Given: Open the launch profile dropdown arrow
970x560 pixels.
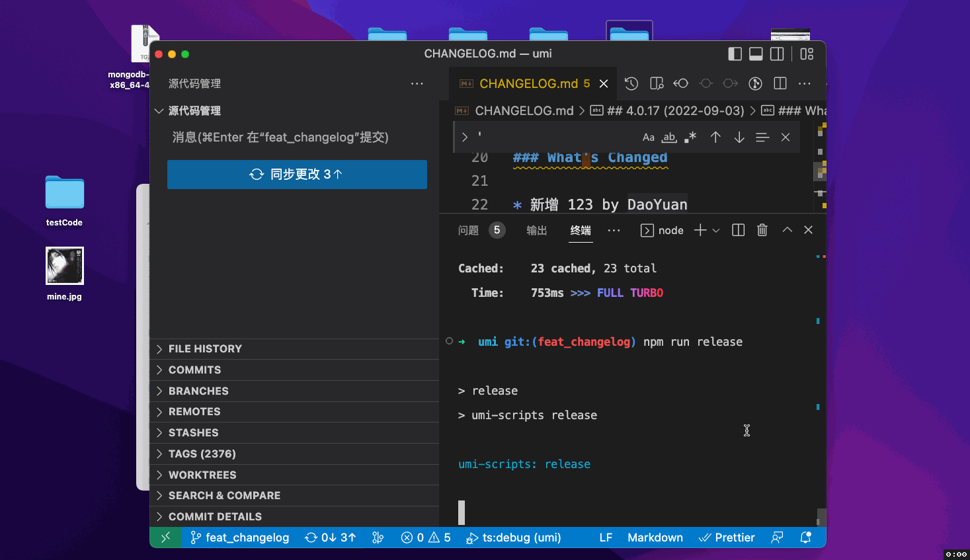Looking at the screenshot, I should point(716,230).
